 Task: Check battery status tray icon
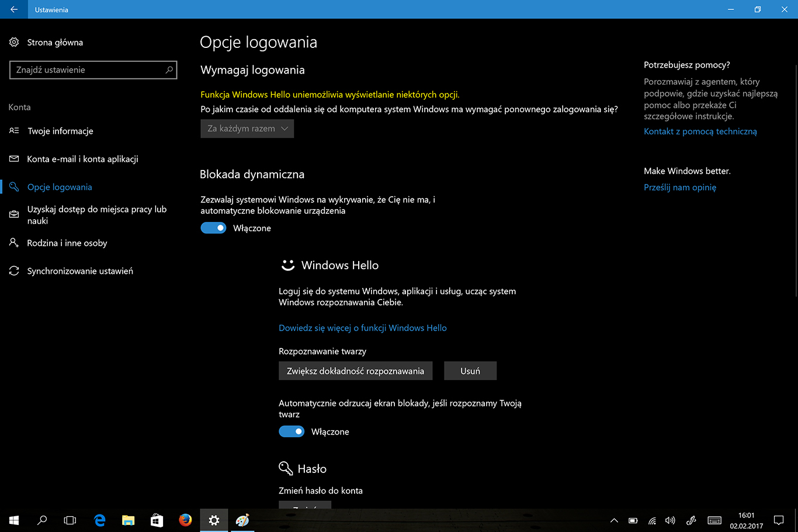point(633,520)
